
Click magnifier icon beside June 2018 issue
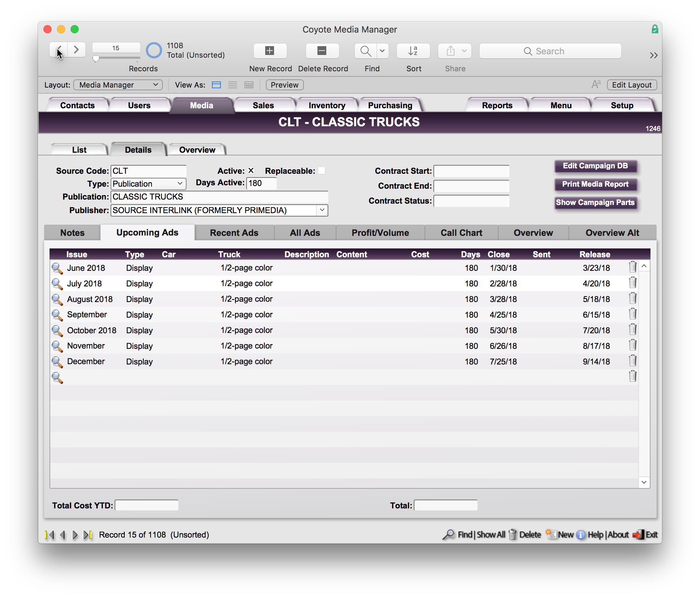tap(57, 268)
